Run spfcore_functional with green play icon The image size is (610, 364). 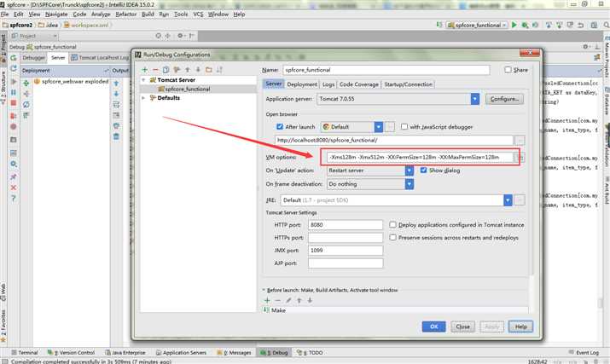coord(514,25)
